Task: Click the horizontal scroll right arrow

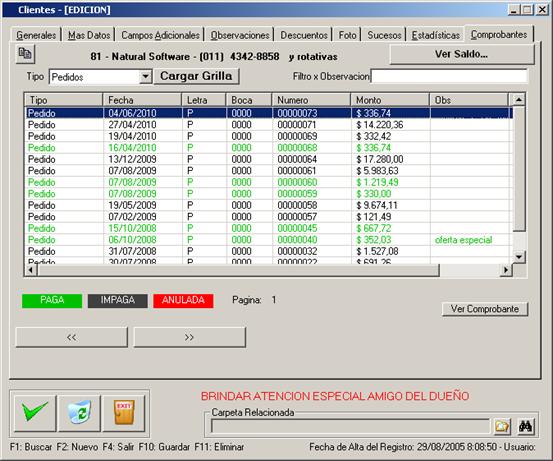Action: click(x=506, y=270)
